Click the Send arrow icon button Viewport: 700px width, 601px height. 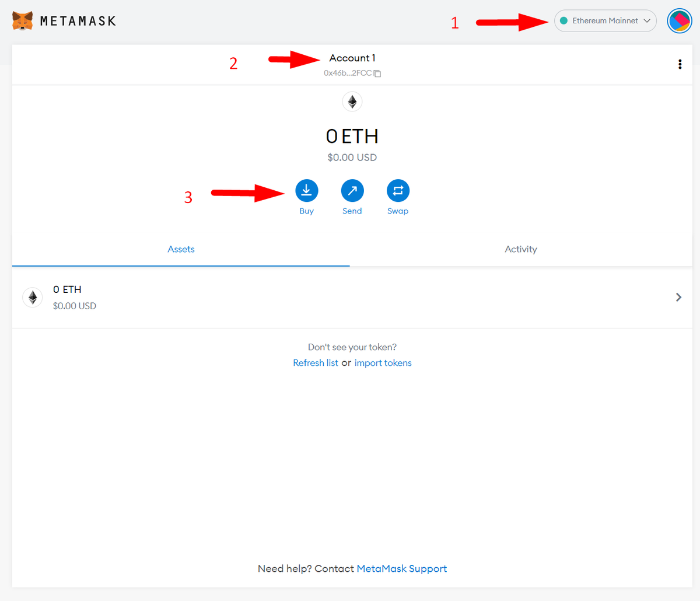352,191
